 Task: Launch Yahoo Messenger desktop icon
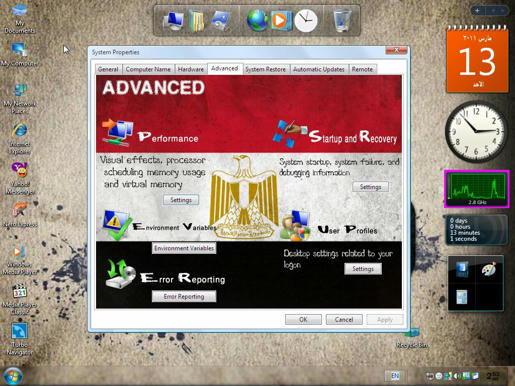[20, 178]
